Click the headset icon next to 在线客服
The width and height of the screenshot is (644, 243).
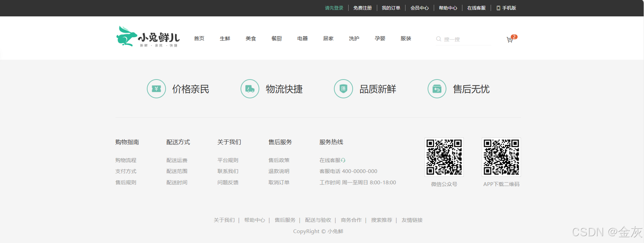(343, 160)
